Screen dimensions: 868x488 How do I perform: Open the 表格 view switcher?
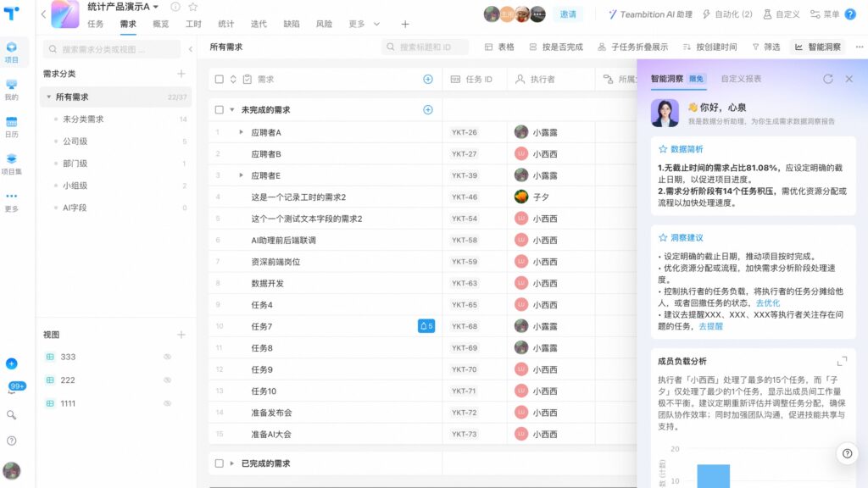pyautogui.click(x=499, y=47)
